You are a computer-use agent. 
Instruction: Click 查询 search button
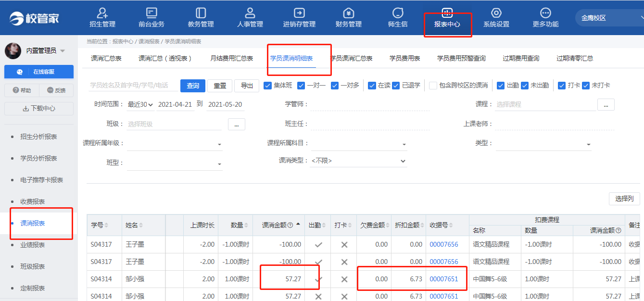(193, 86)
